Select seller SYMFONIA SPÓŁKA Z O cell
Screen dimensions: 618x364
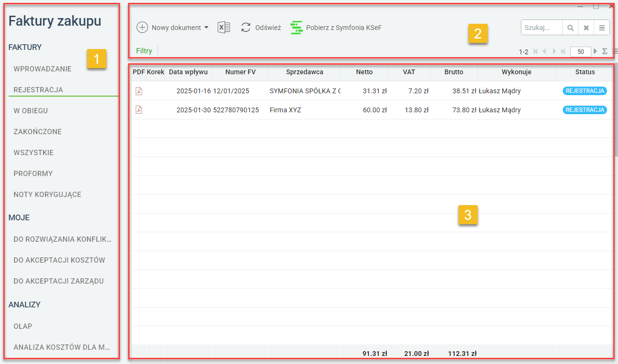[x=305, y=91]
